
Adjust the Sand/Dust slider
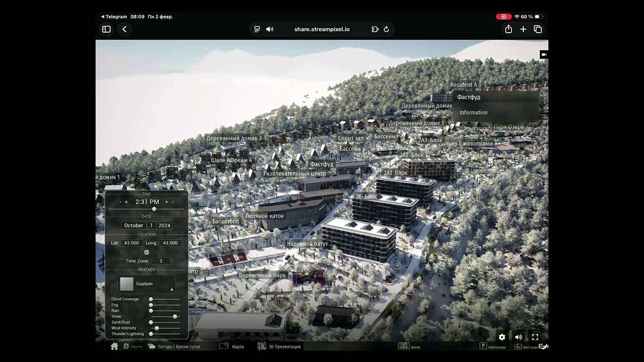(166, 322)
